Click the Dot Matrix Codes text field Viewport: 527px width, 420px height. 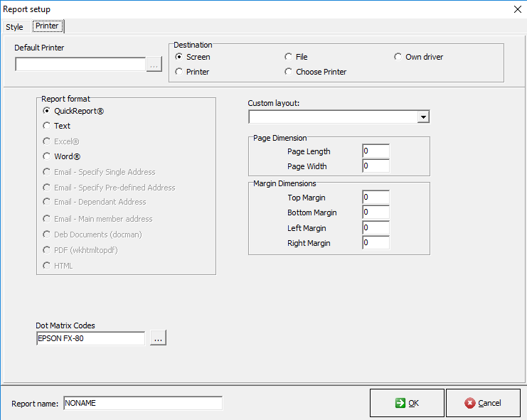click(x=90, y=339)
